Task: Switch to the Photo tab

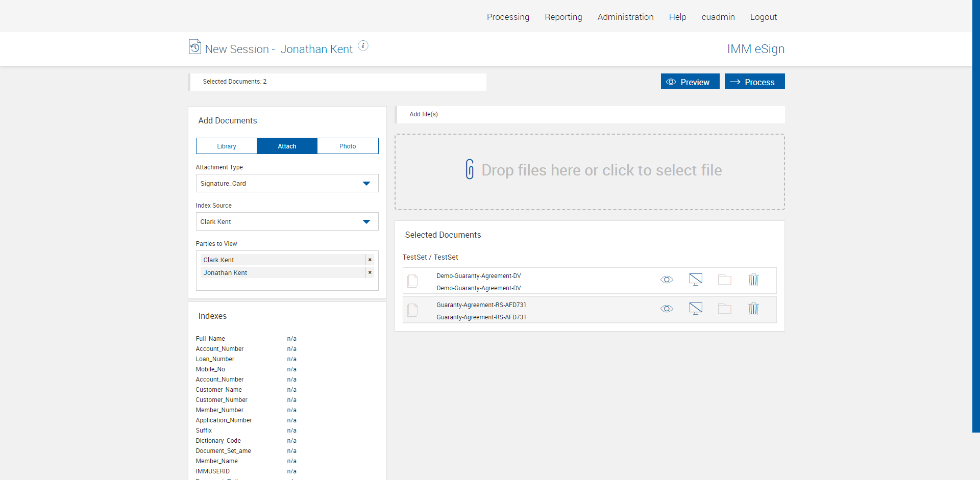Action: click(348, 146)
